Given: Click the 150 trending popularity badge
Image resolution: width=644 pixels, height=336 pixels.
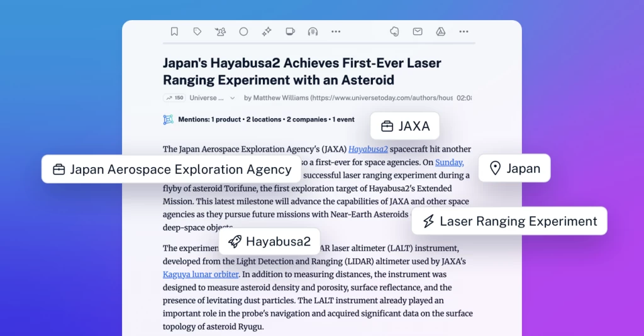Looking at the screenshot, I should tap(175, 98).
